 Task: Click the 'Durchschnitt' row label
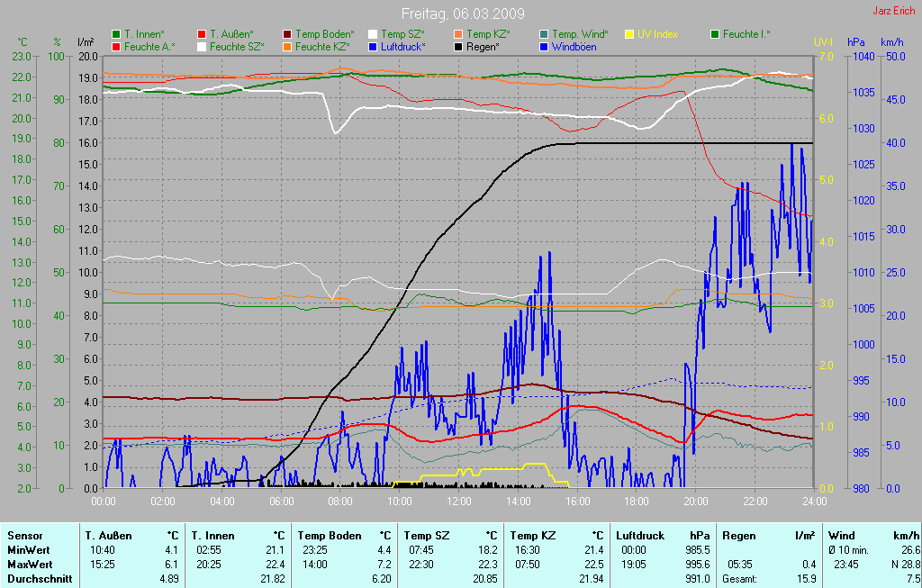pos(40,579)
